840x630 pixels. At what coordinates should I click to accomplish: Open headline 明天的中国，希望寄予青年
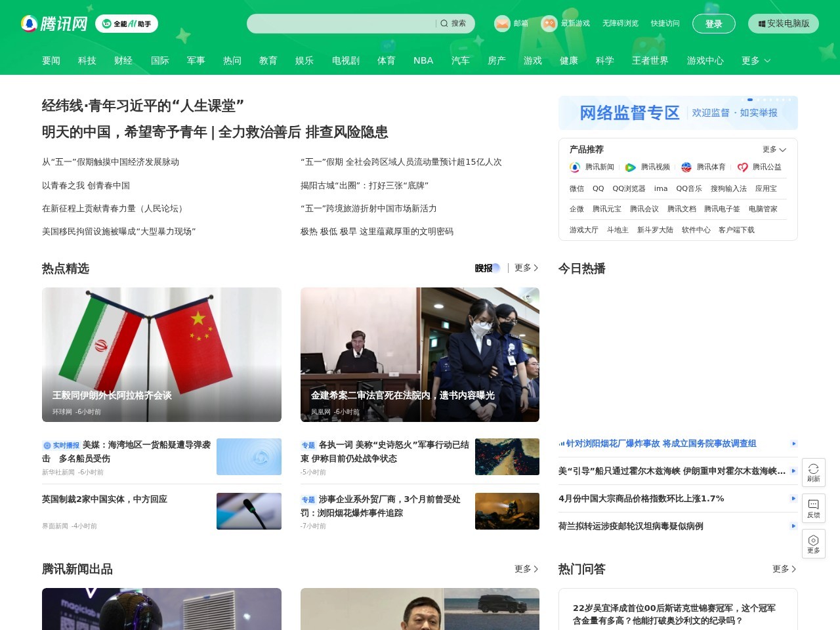pyautogui.click(x=125, y=132)
